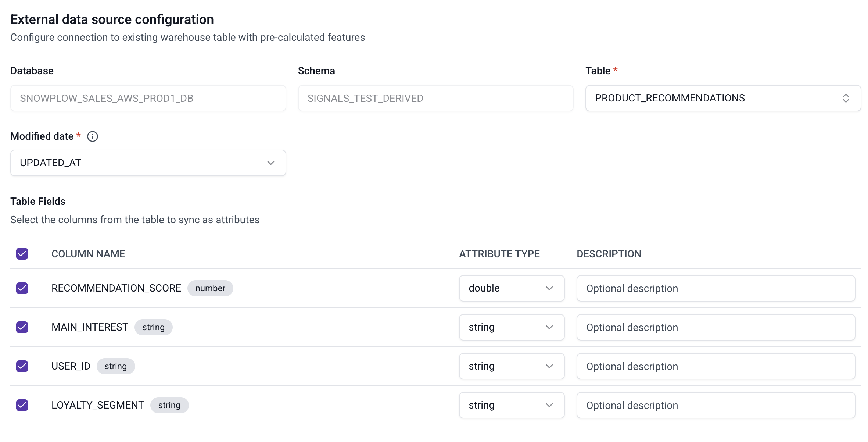
Task: Click description field for LOYALTY_SEGMENT
Action: pos(716,405)
